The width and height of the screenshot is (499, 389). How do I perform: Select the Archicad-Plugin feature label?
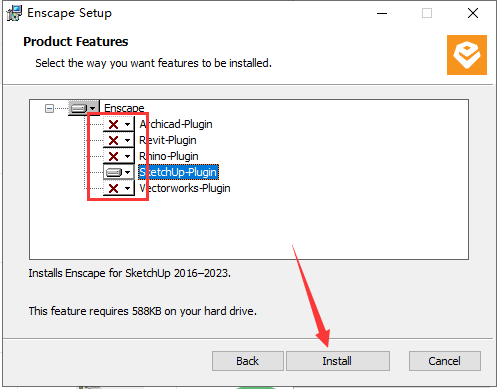click(176, 124)
